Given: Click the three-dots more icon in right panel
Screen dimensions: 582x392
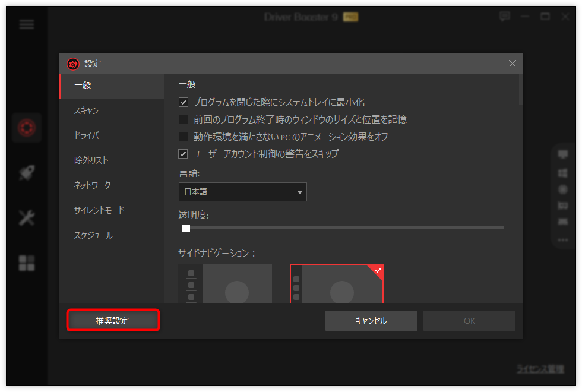Looking at the screenshot, I should point(563,240).
